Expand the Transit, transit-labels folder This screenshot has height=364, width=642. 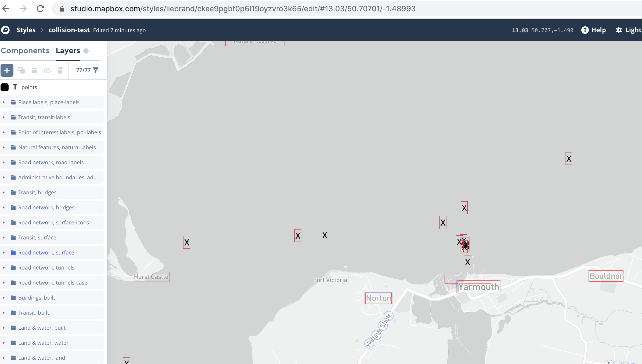pyautogui.click(x=3, y=117)
